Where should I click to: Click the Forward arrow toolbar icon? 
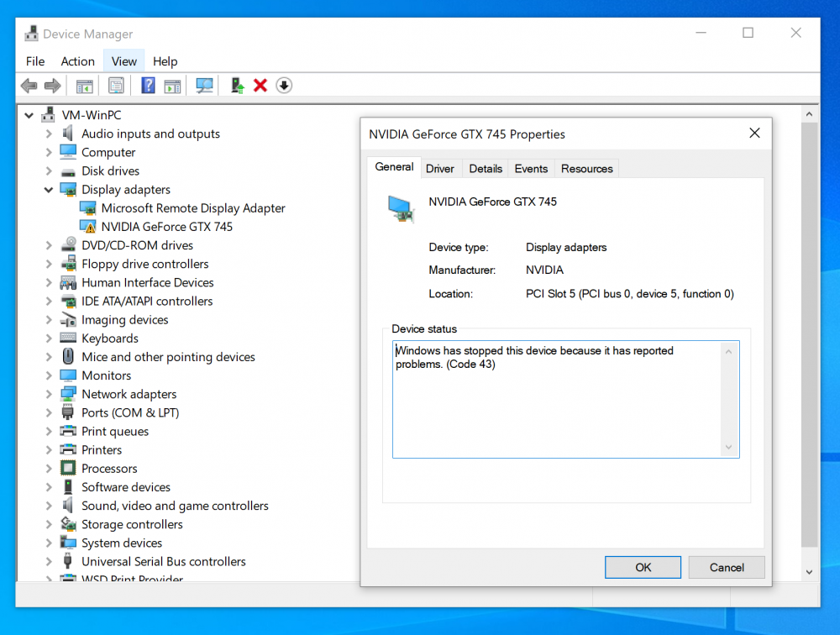[x=52, y=86]
